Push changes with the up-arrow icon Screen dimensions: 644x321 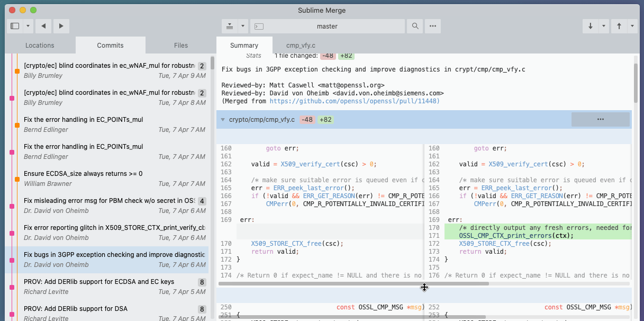(618, 25)
